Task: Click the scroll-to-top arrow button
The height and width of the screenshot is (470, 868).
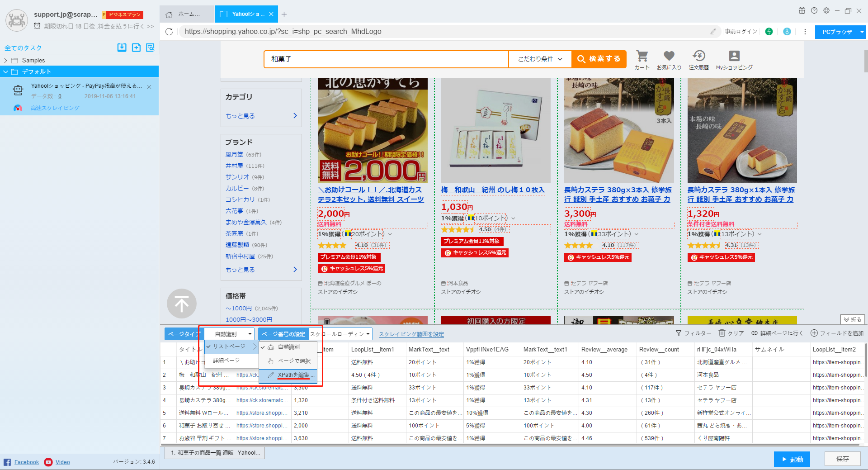Action: (182, 304)
